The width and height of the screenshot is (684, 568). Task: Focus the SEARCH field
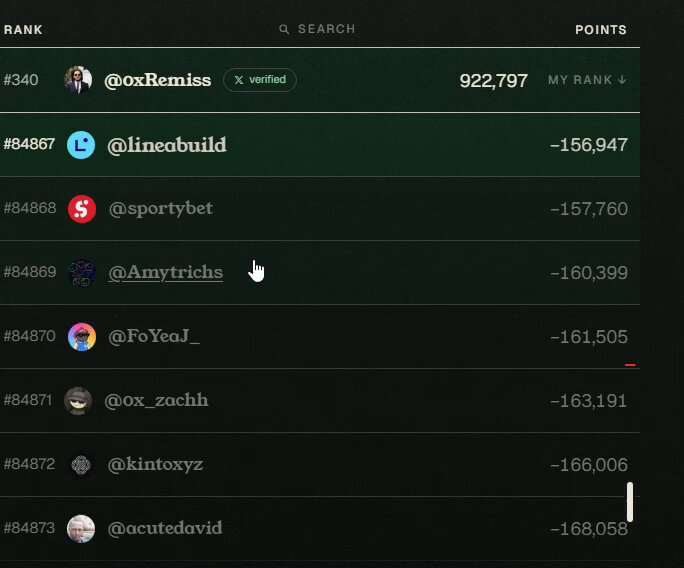point(318,29)
